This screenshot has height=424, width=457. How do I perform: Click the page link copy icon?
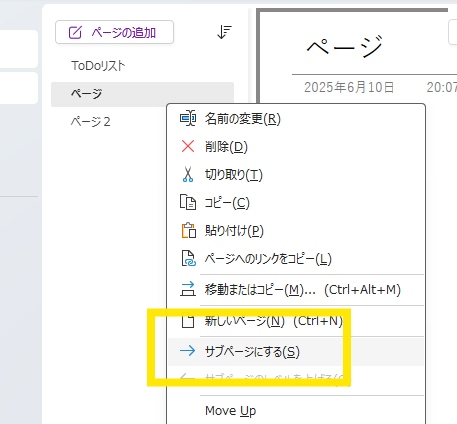click(188, 258)
